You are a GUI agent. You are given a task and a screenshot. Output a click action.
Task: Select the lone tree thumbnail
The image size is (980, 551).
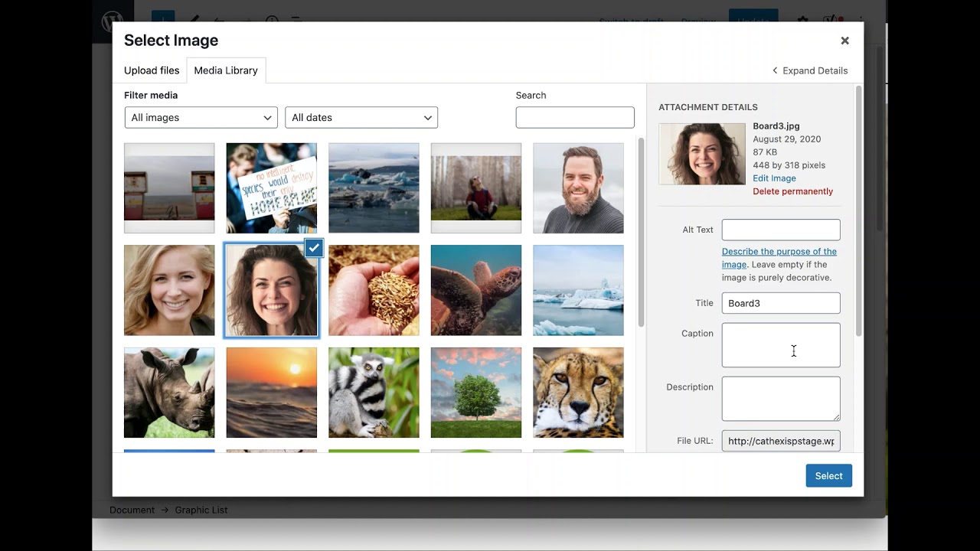point(476,393)
